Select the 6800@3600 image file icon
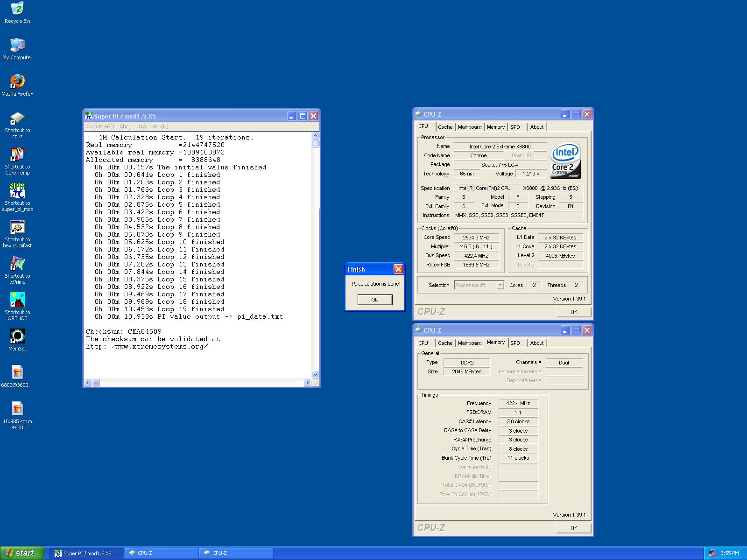 (17, 376)
